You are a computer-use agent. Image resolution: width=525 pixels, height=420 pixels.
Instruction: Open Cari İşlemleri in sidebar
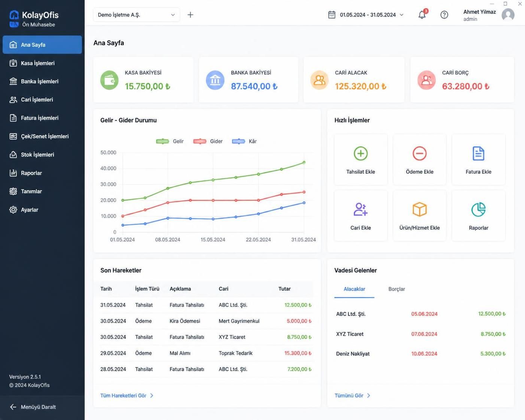(42, 100)
